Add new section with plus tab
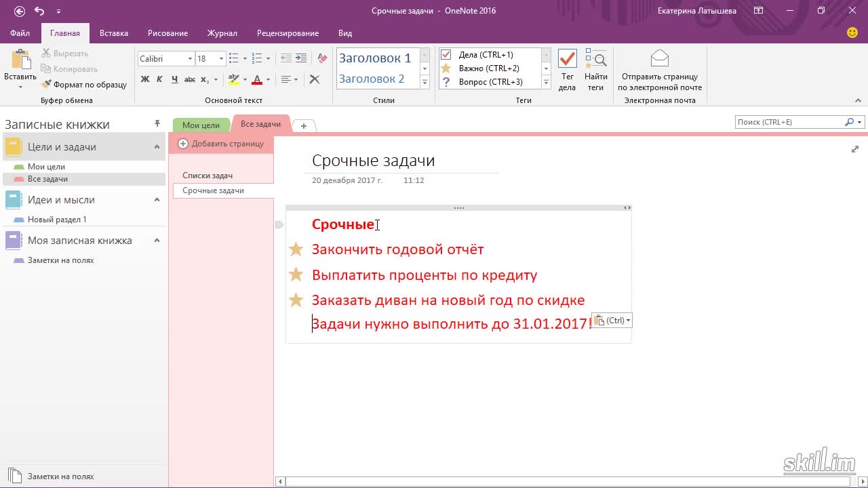Screen dimensions: 868x488 pos(304,126)
